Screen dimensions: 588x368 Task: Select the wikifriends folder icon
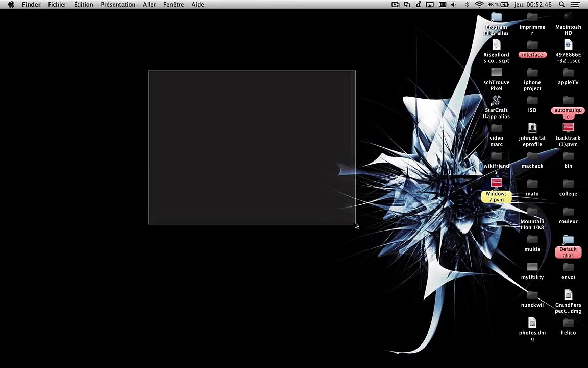pyautogui.click(x=496, y=156)
